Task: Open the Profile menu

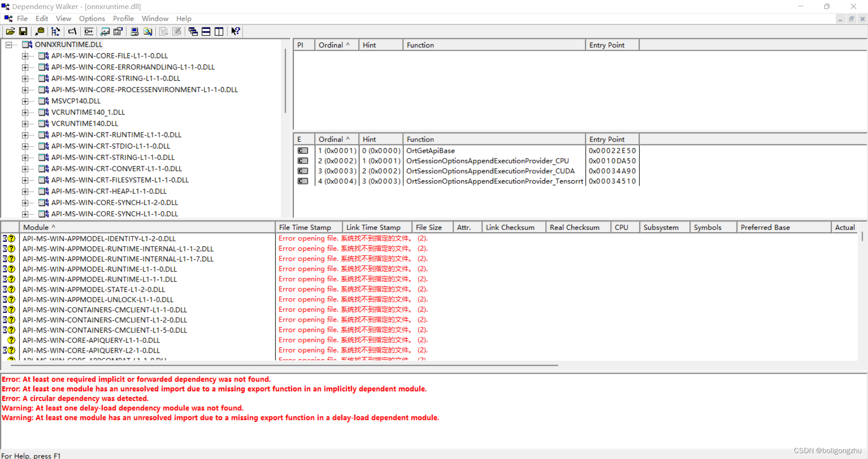Action: coord(123,19)
